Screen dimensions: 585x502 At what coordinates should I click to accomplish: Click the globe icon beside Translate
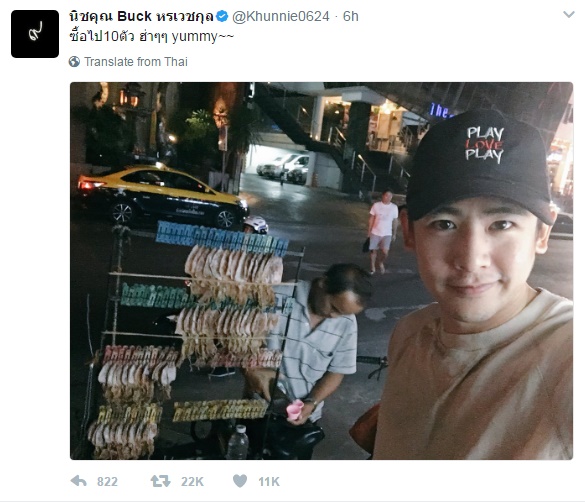point(74,62)
